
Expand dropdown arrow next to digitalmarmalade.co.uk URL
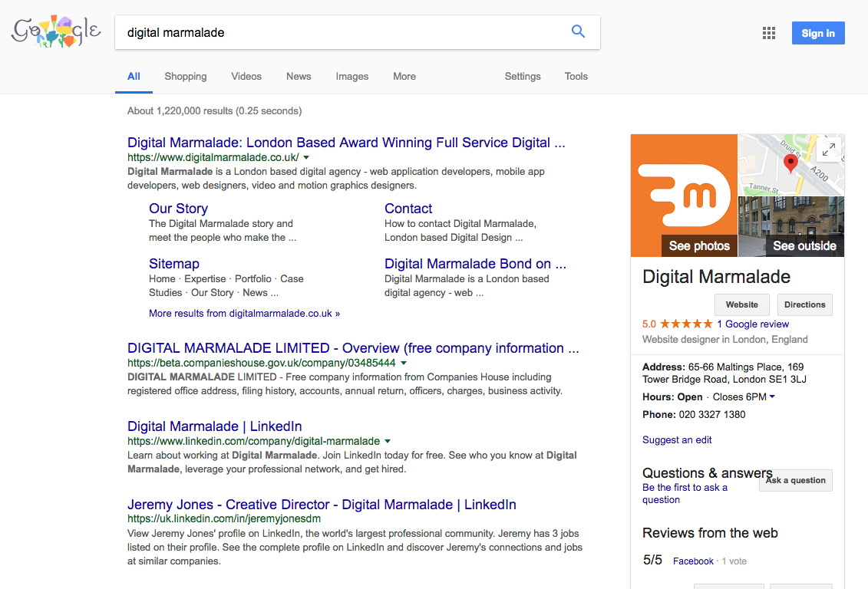(306, 157)
